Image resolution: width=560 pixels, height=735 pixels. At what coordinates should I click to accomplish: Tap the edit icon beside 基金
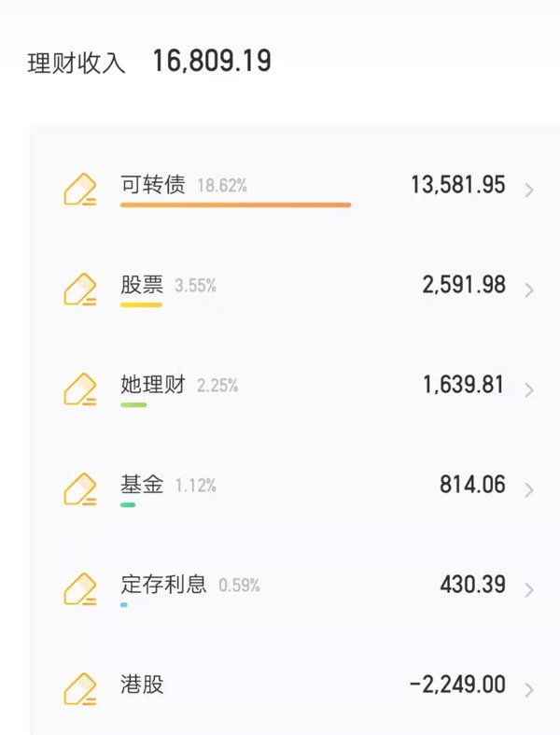coord(80,488)
